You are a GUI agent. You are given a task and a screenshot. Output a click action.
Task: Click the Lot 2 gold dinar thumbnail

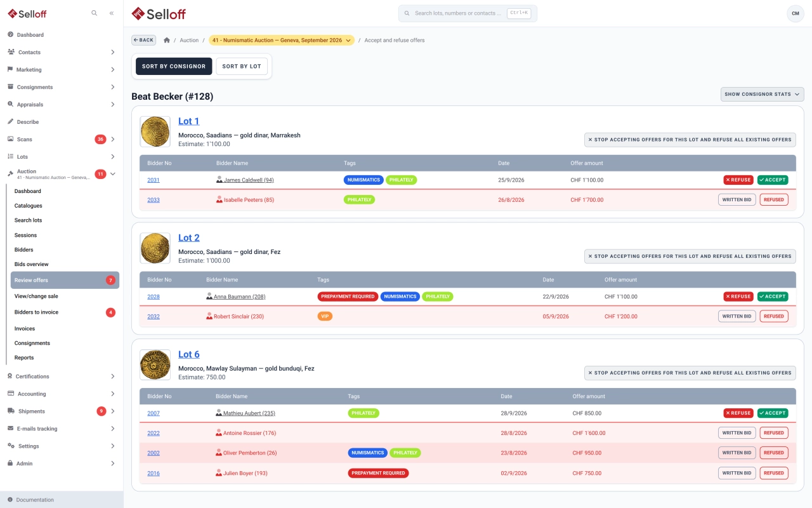155,248
